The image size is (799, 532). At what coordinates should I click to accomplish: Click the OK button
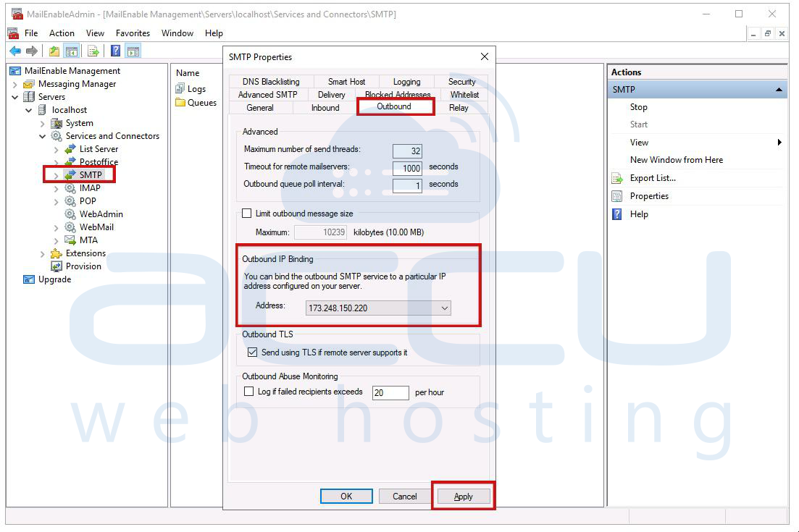pos(346,497)
